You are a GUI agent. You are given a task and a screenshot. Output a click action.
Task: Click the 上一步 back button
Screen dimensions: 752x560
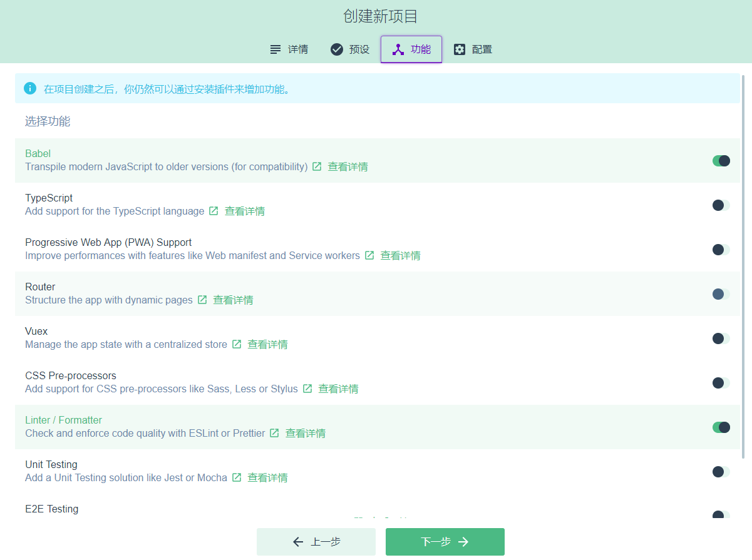pos(316,542)
